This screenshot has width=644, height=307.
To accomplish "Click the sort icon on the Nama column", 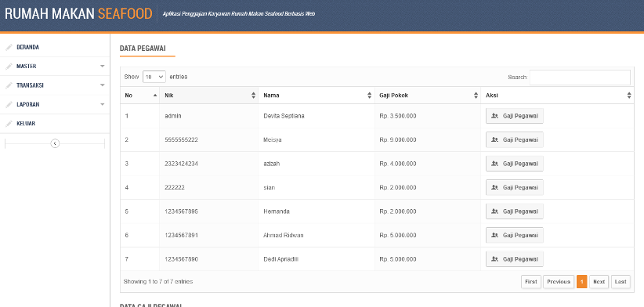I will (x=369, y=96).
